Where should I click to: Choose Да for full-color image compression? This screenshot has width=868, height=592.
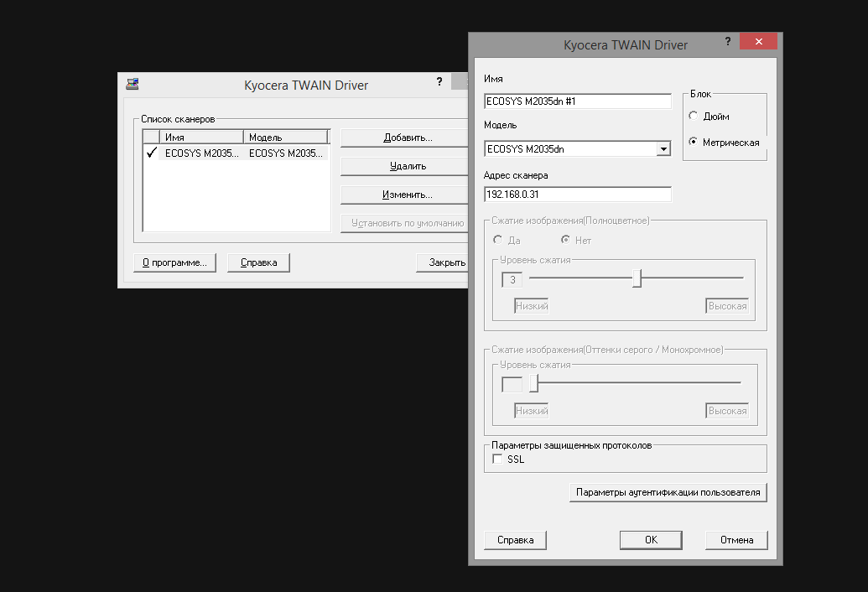497,240
